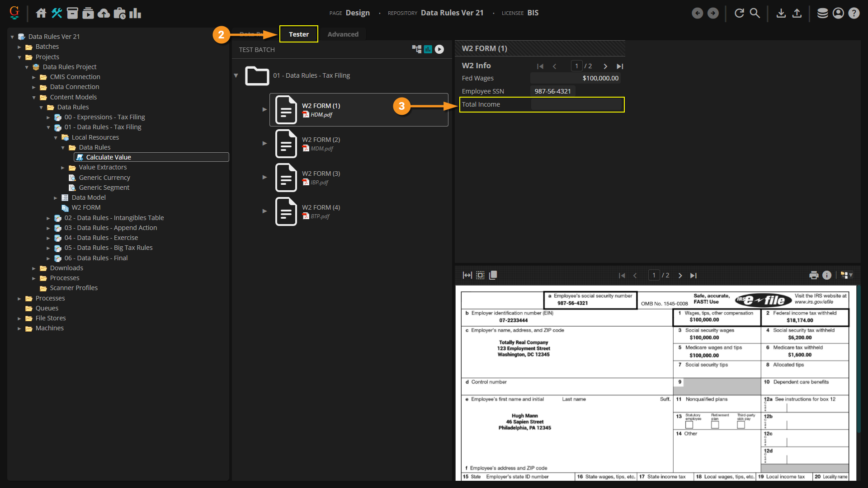Switch to the Tester tab

298,34
